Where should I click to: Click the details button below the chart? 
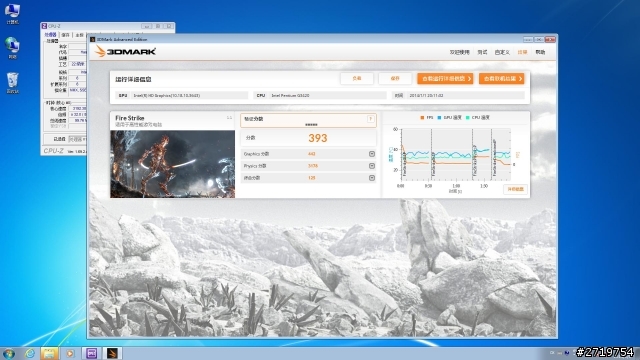pos(515,189)
